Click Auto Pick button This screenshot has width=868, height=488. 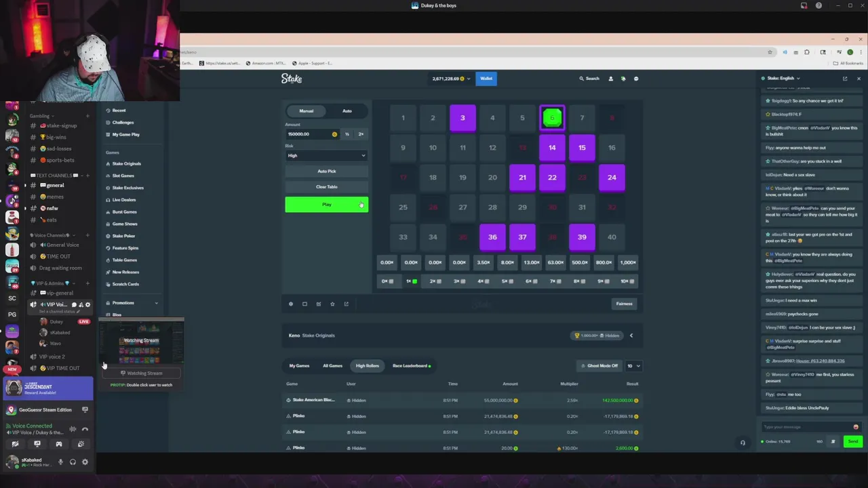point(326,171)
